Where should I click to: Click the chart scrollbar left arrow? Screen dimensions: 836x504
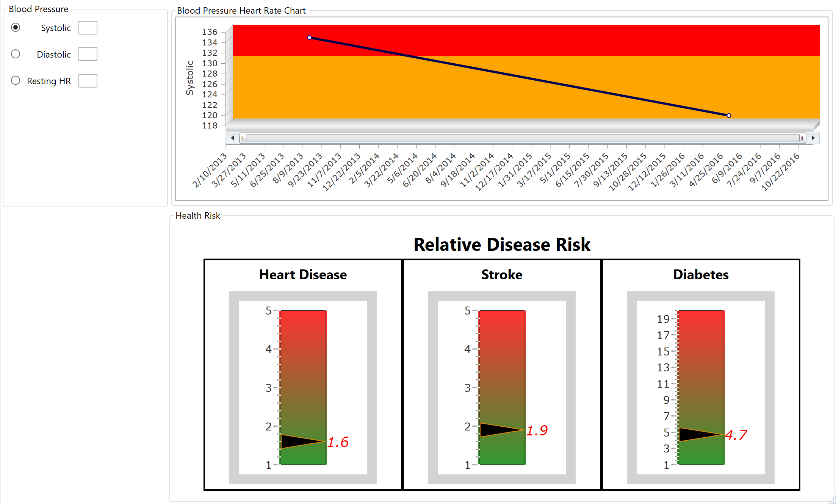232,138
